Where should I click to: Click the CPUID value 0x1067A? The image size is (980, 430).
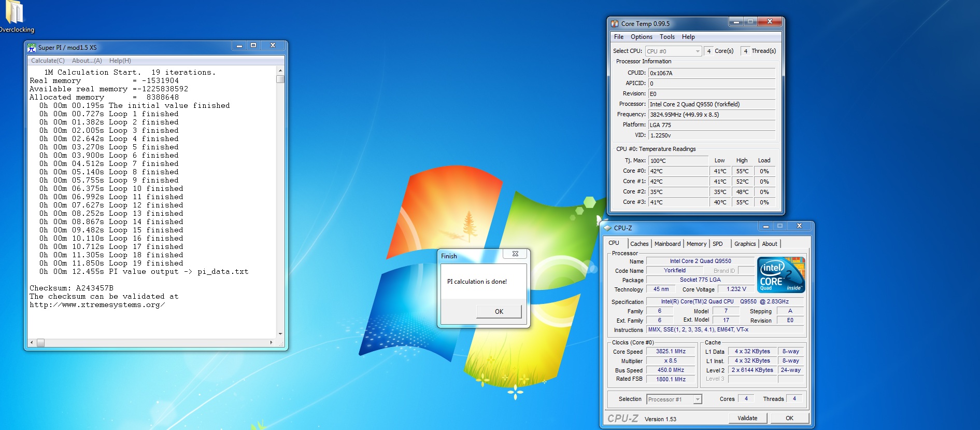pyautogui.click(x=712, y=73)
